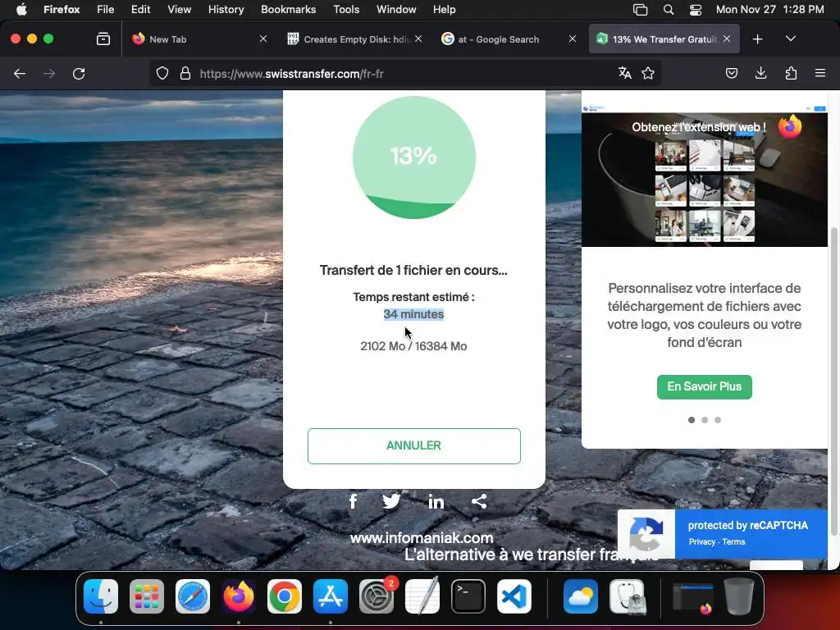This screenshot has width=840, height=630.
Task: Open the File menu
Action: coord(105,9)
